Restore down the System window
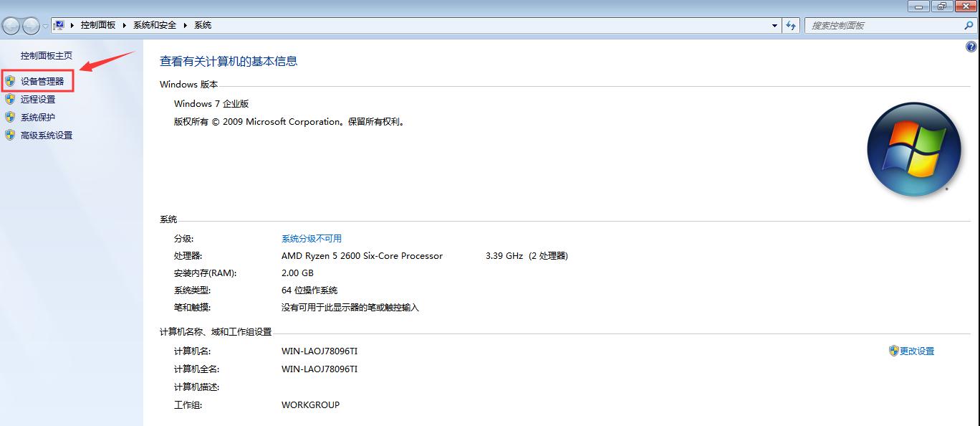The image size is (980, 426). (941, 6)
